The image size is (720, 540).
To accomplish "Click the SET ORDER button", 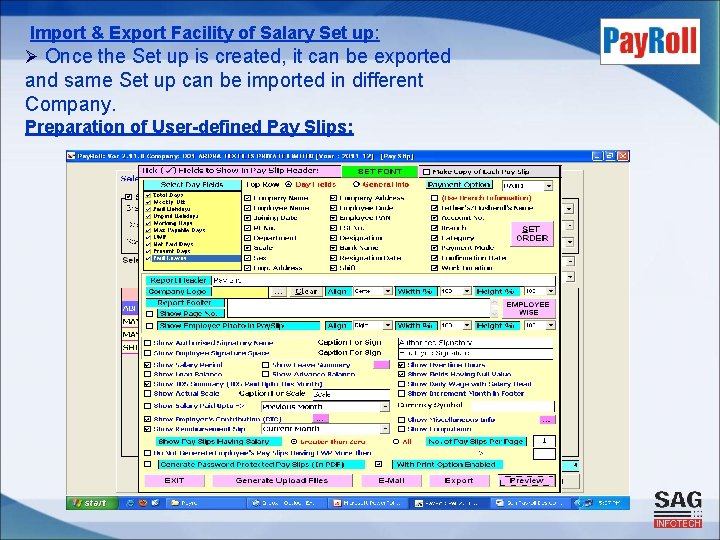I will [x=532, y=234].
